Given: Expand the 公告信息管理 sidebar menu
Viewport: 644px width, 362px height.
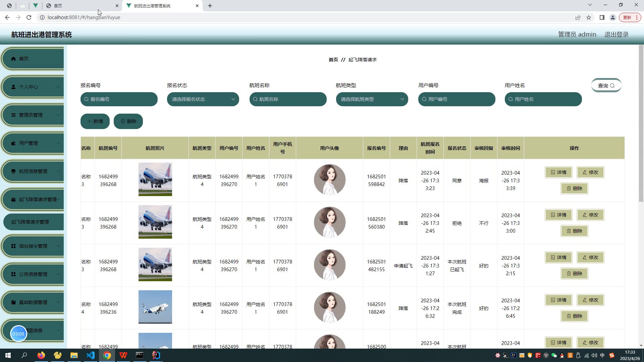Looking at the screenshot, I should pos(33,274).
